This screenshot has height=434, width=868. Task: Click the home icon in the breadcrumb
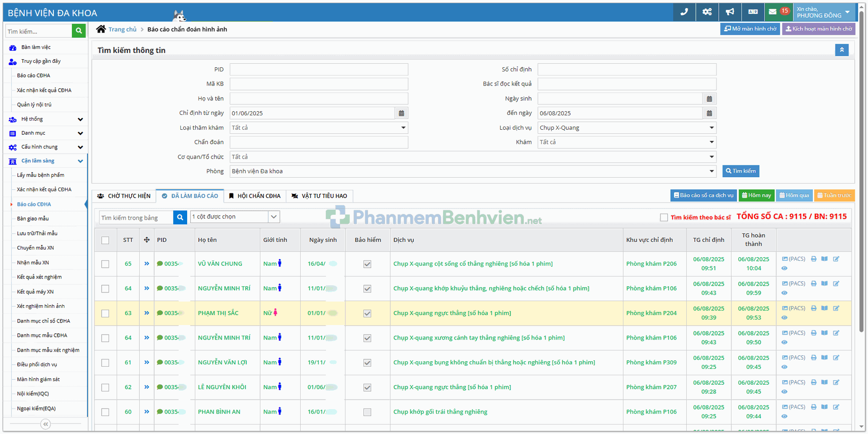101,29
